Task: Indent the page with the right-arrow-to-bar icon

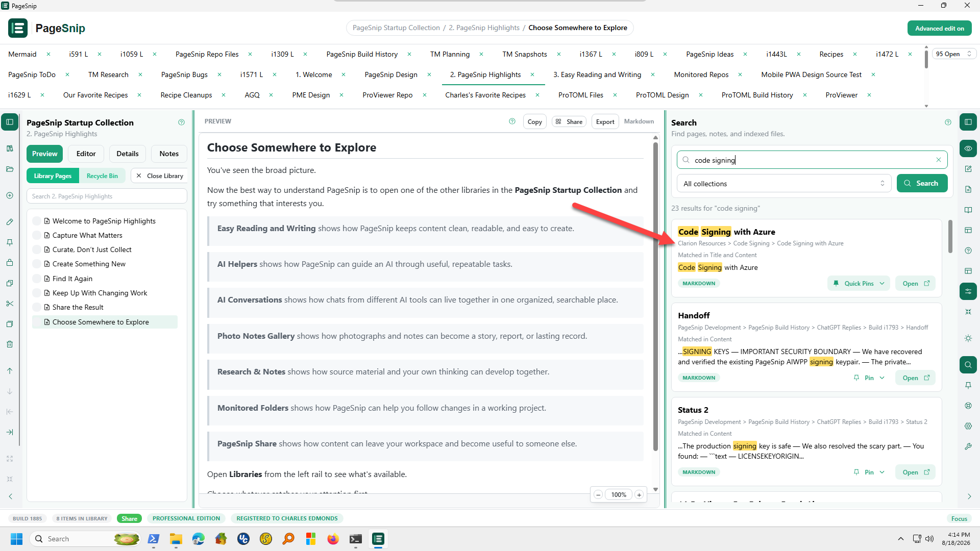Action: (10, 432)
